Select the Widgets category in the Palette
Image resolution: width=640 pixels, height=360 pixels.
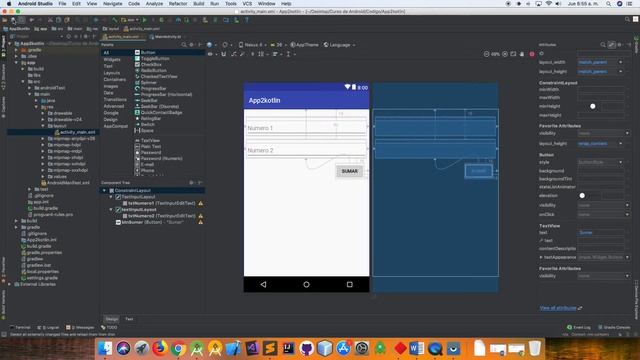(112, 60)
